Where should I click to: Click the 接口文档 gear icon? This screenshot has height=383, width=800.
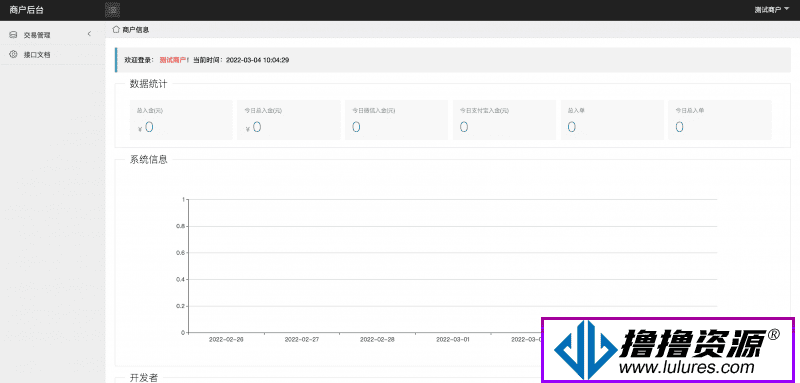coord(14,54)
